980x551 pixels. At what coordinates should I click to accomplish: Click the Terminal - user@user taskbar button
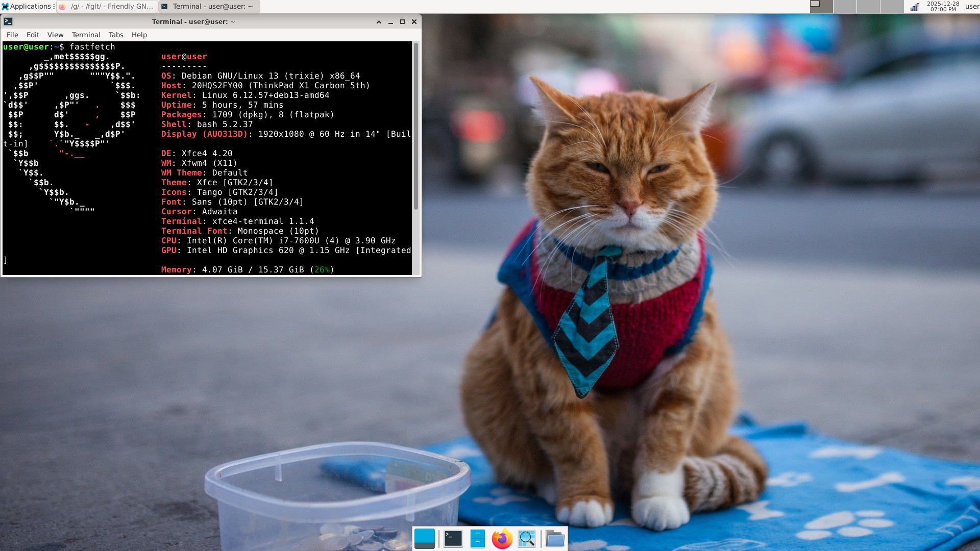[209, 7]
